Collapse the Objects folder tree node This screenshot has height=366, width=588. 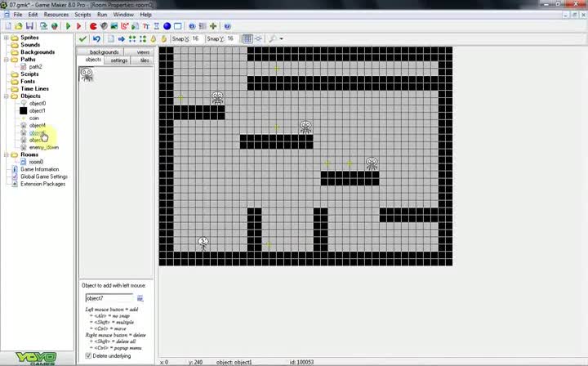6,96
